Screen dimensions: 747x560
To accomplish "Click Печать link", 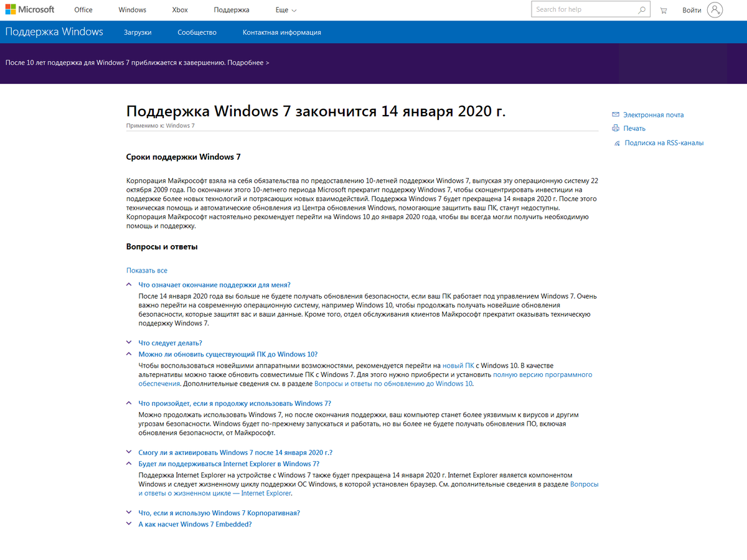I will click(634, 128).
